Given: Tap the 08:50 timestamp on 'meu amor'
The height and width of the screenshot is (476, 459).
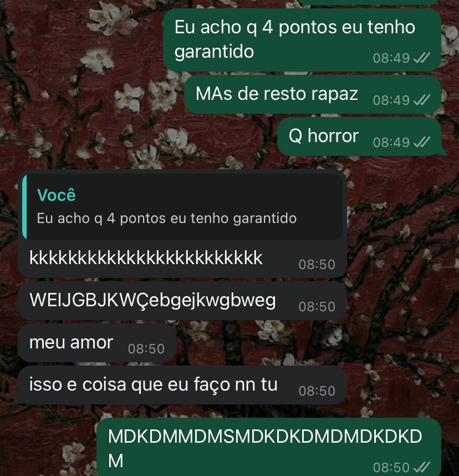Looking at the screenshot, I should point(146,348).
